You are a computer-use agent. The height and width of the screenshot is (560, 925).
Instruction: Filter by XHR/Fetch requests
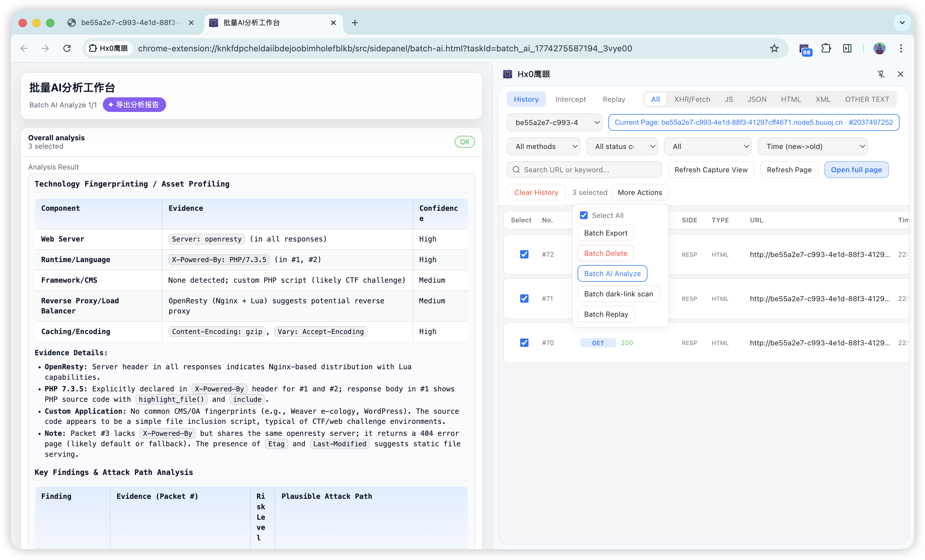(x=692, y=99)
